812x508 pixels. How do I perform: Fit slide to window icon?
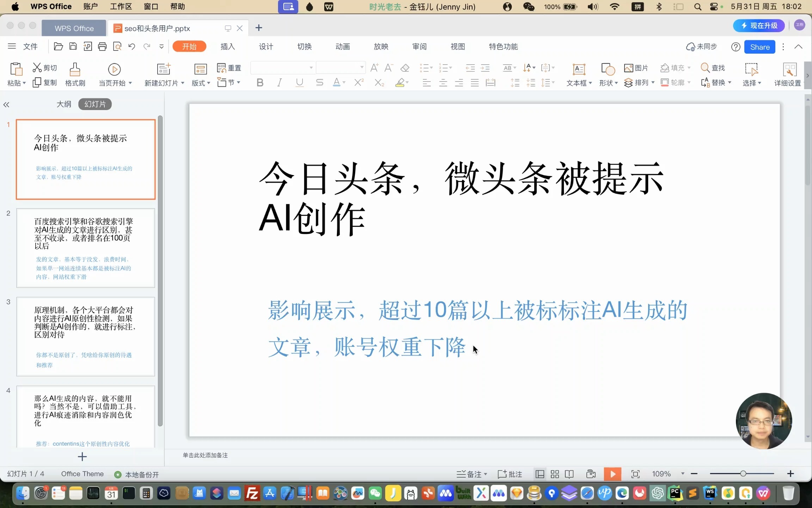click(635, 474)
